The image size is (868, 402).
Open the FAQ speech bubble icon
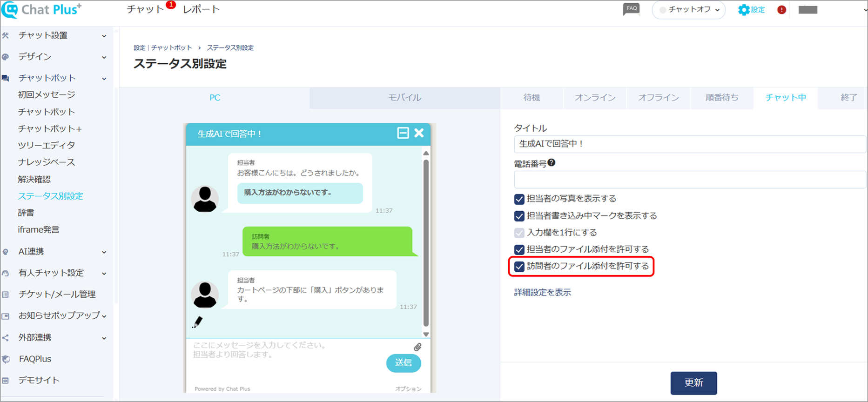tap(631, 9)
